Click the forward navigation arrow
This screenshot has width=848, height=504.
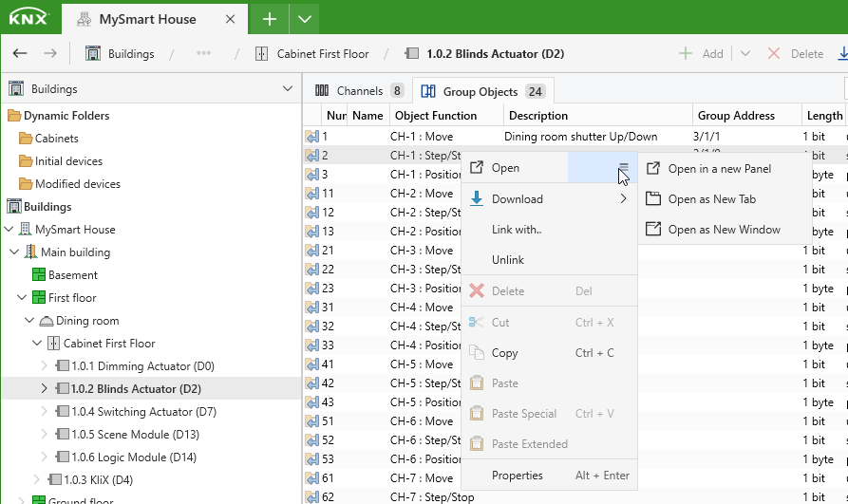point(50,53)
